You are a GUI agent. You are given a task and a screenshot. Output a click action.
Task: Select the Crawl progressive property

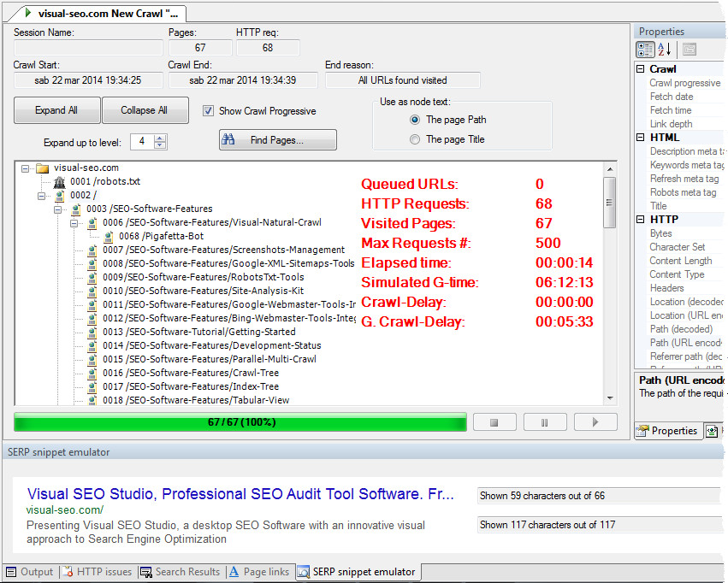pyautogui.click(x=684, y=83)
